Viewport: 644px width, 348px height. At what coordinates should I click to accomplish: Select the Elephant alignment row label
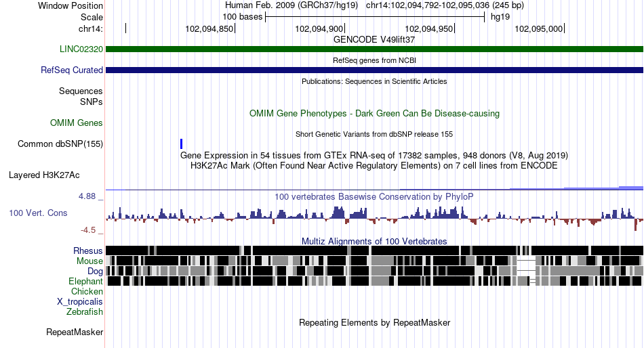pyautogui.click(x=86, y=282)
